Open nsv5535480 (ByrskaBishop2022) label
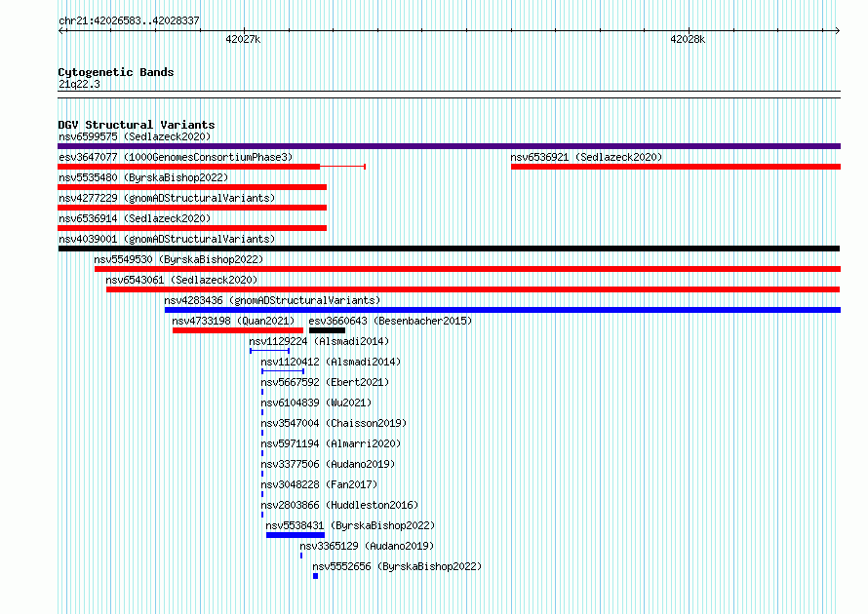This screenshot has width=868, height=614. click(143, 177)
